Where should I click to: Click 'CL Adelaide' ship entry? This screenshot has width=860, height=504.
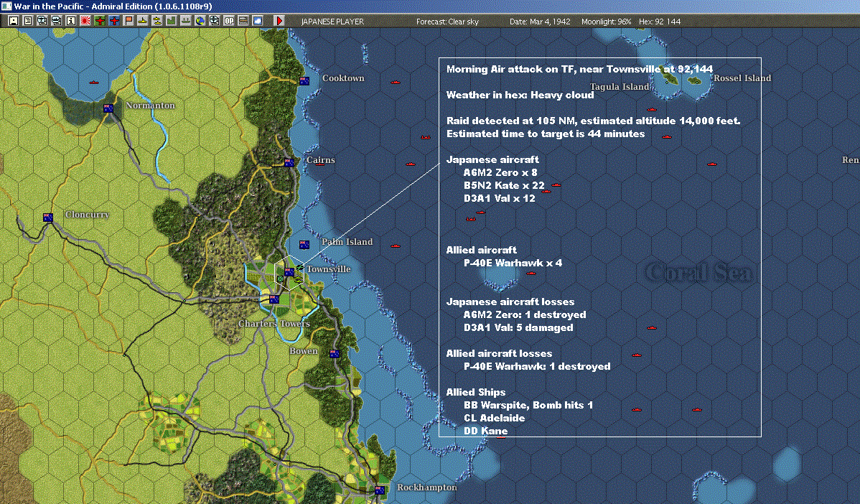point(494,418)
